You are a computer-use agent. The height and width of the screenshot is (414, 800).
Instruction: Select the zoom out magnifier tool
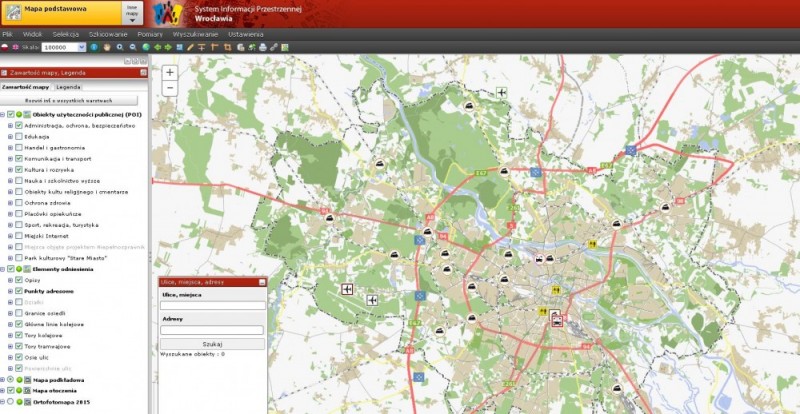[133, 47]
